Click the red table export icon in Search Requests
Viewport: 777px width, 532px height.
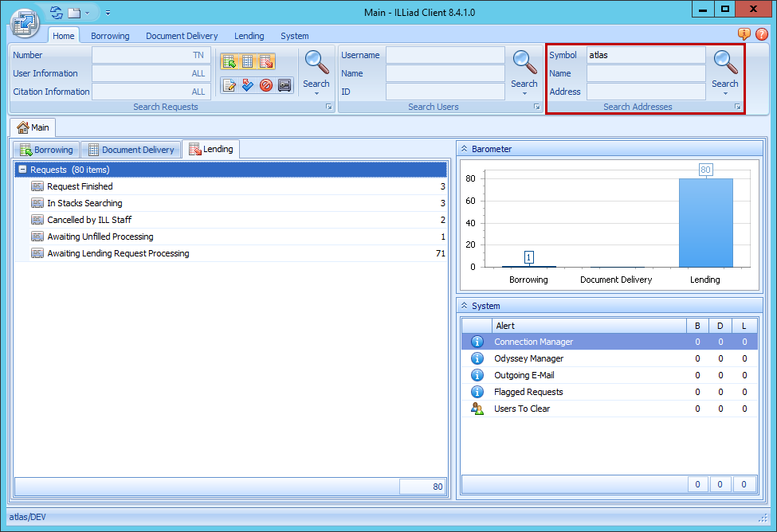pos(266,61)
